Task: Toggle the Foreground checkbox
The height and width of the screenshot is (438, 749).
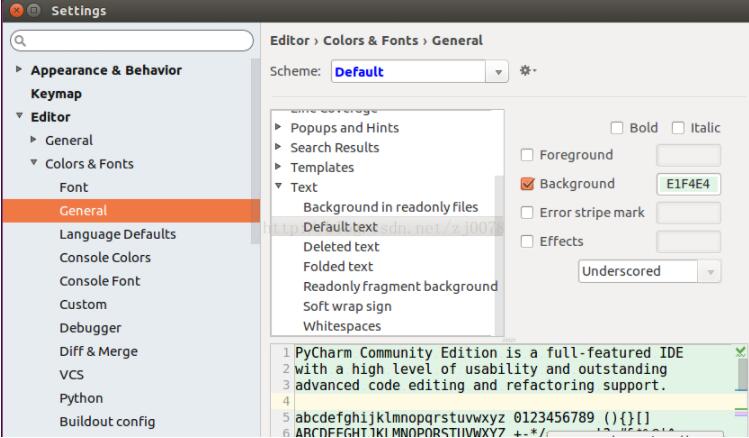Action: click(x=528, y=155)
